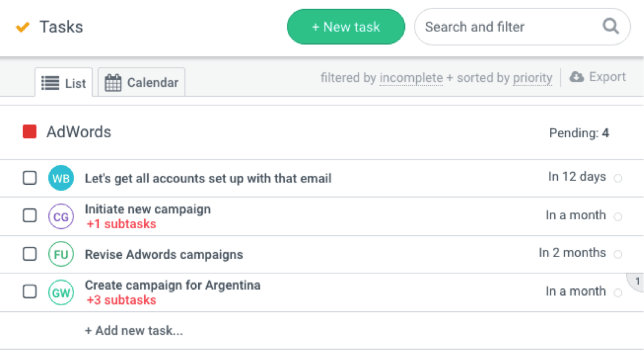Click the search magnifier icon
644x354 pixels.
tap(610, 26)
